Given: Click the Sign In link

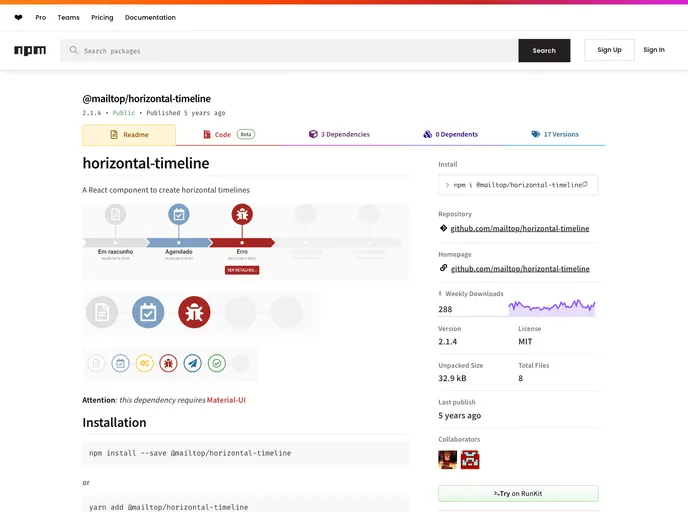Looking at the screenshot, I should pyautogui.click(x=654, y=50).
